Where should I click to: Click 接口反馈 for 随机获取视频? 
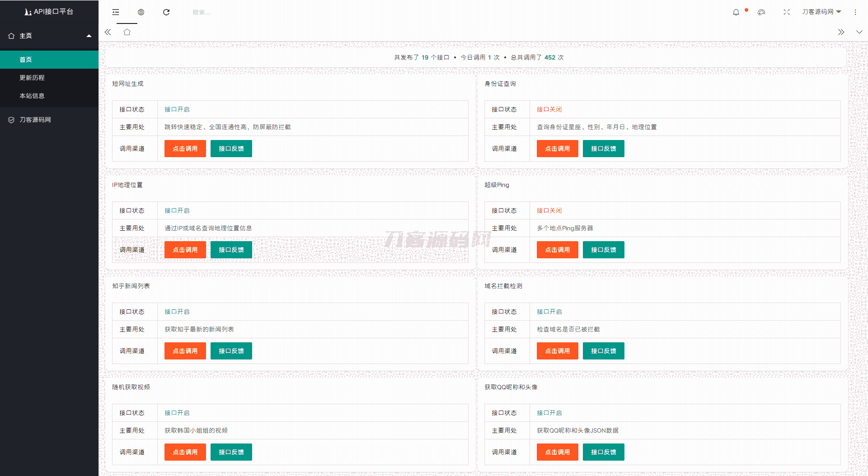pos(231,452)
